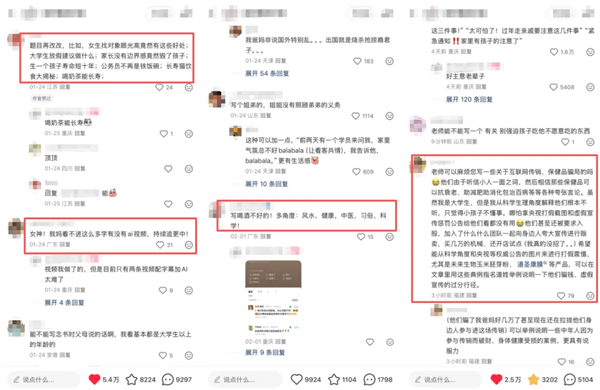This screenshot has height=390, width=600.
Task: Open comment bubble showing 1798
Action: [x=369, y=379]
